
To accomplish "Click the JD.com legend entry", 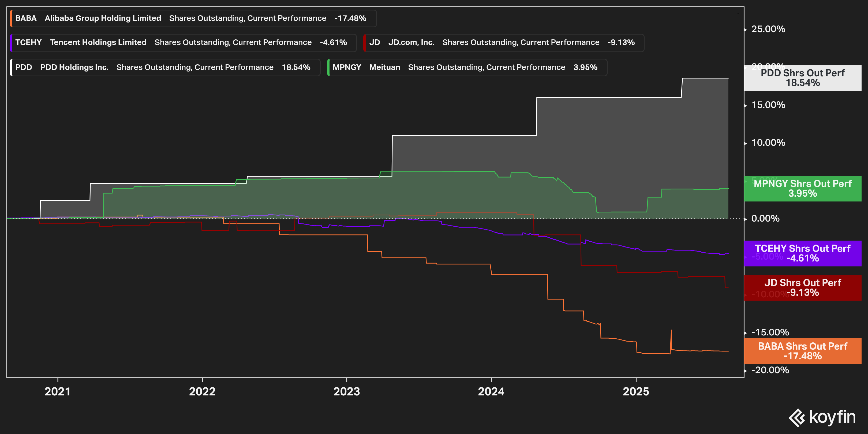I will click(503, 42).
